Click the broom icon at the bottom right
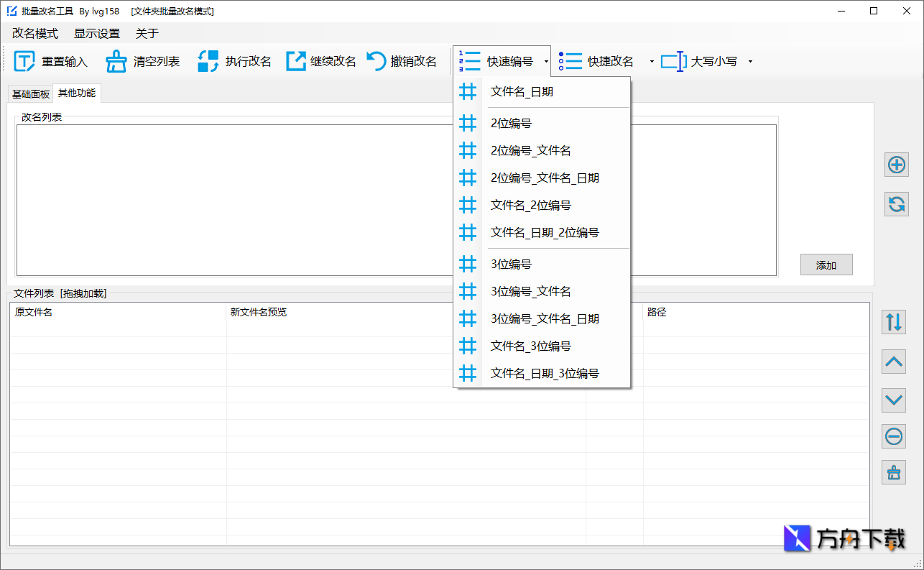This screenshot has height=570, width=924. click(894, 473)
